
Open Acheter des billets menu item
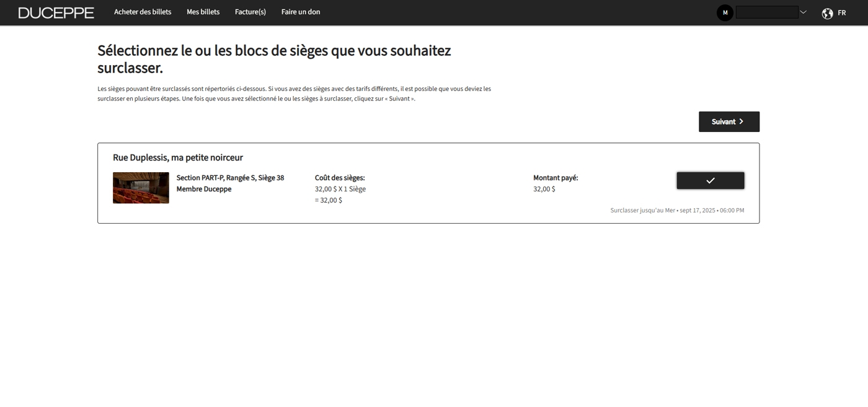click(143, 12)
